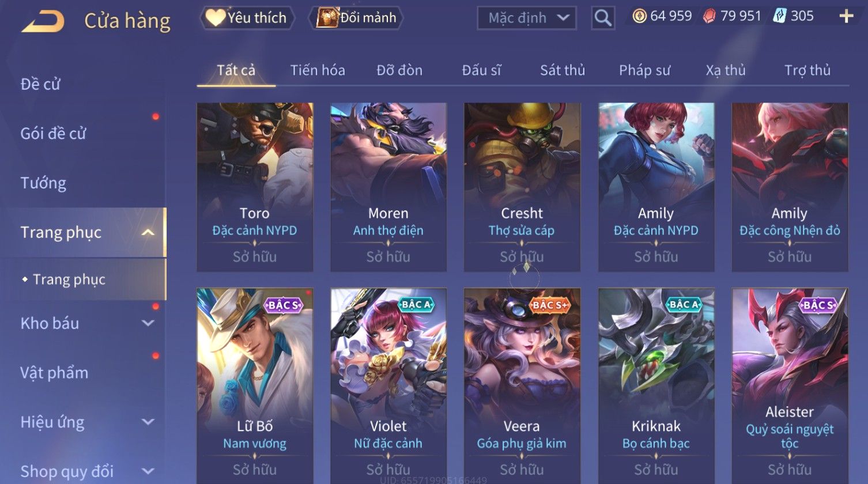This screenshot has width=868, height=484.
Task: Go to Tướng in the sidebar
Action: point(43,183)
